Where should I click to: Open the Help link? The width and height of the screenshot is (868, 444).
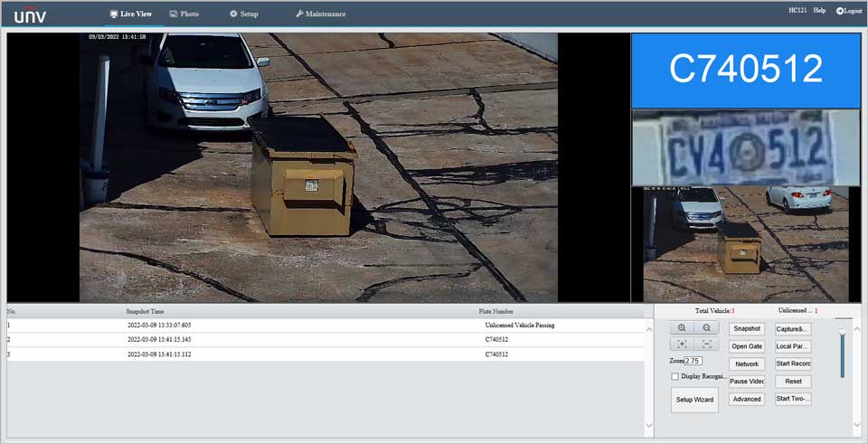[x=819, y=11]
